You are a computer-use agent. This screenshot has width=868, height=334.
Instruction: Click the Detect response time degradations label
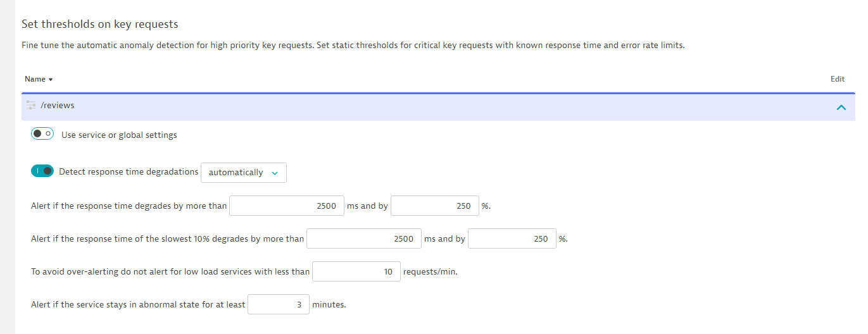tap(129, 171)
